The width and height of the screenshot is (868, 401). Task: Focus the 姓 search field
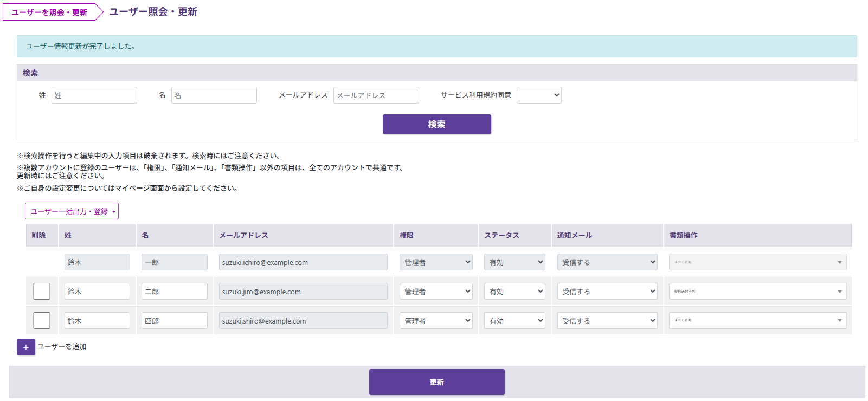click(94, 95)
